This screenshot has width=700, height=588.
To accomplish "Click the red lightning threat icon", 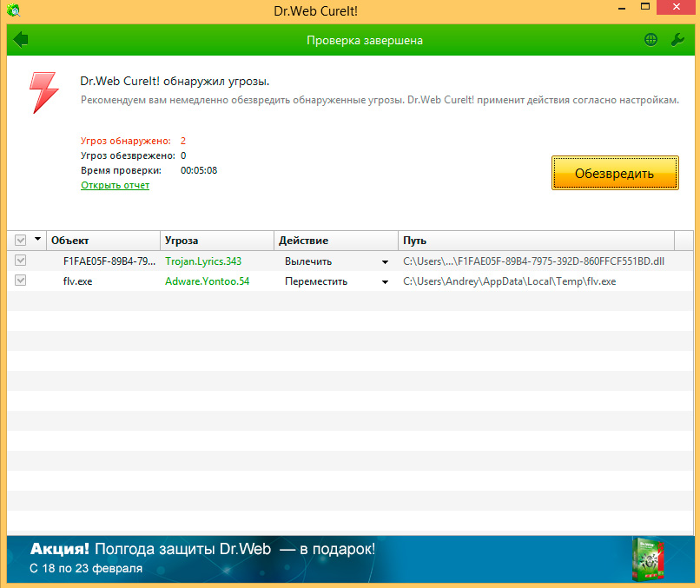I will (43, 92).
